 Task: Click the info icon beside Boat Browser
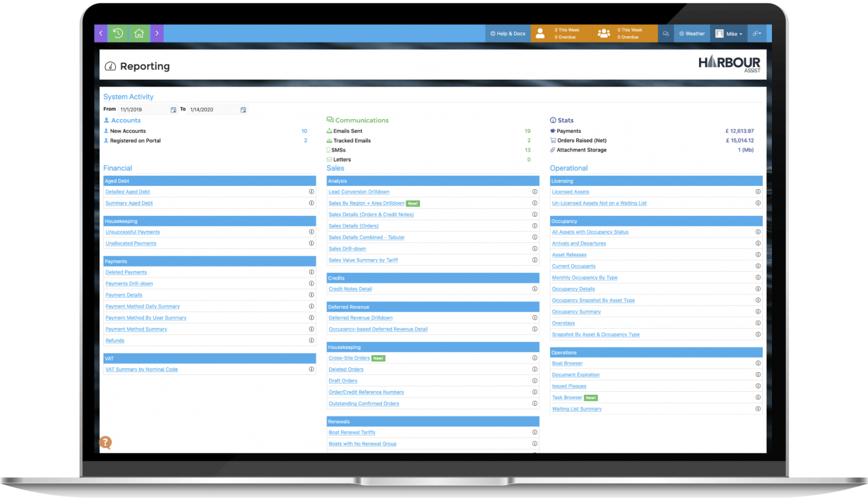pyautogui.click(x=758, y=363)
